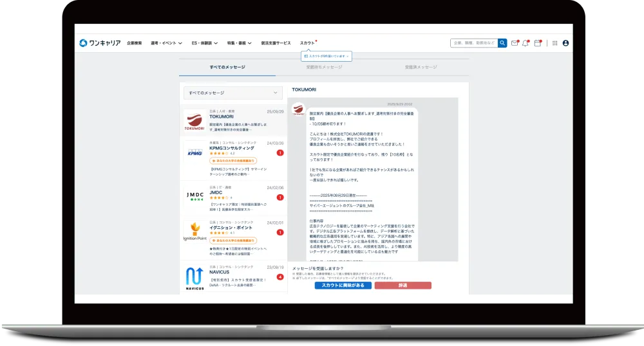The width and height of the screenshot is (644, 346).
Task: Click the スカウトに興味がある button
Action: tap(343, 285)
